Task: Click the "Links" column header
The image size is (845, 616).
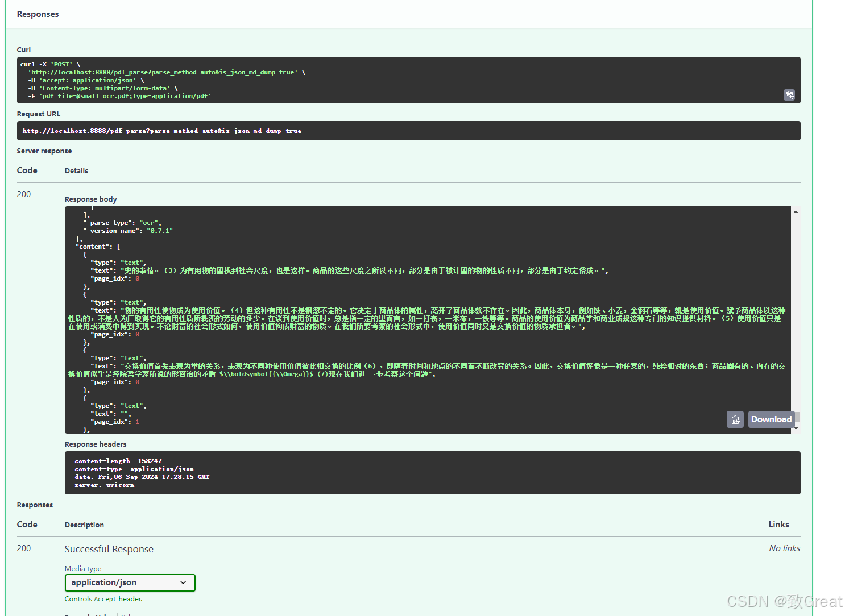Action: tap(778, 525)
